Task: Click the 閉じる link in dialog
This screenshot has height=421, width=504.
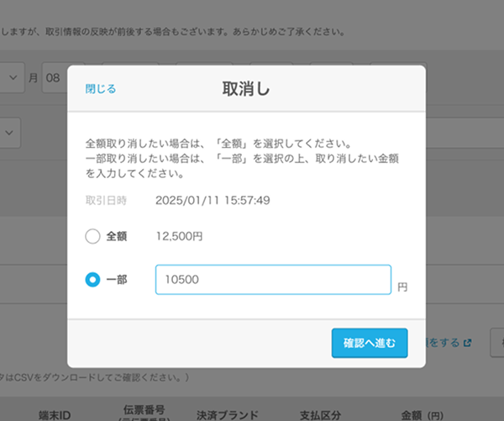Action: click(101, 88)
